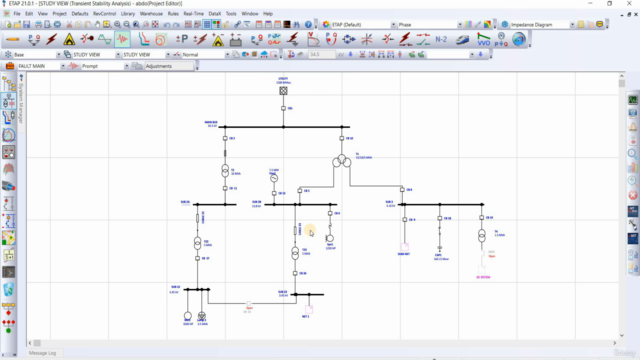The image size is (640, 360).
Task: Expand the Base revision dropdown
Action: [x=58, y=55]
